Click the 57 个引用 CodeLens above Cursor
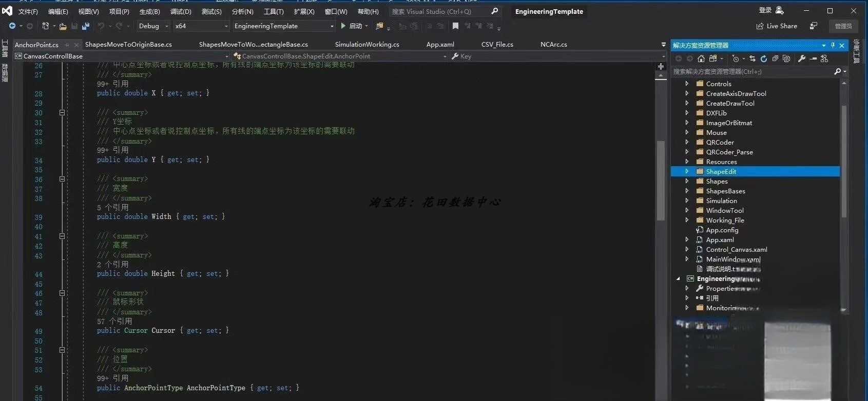868x401 pixels. click(114, 322)
